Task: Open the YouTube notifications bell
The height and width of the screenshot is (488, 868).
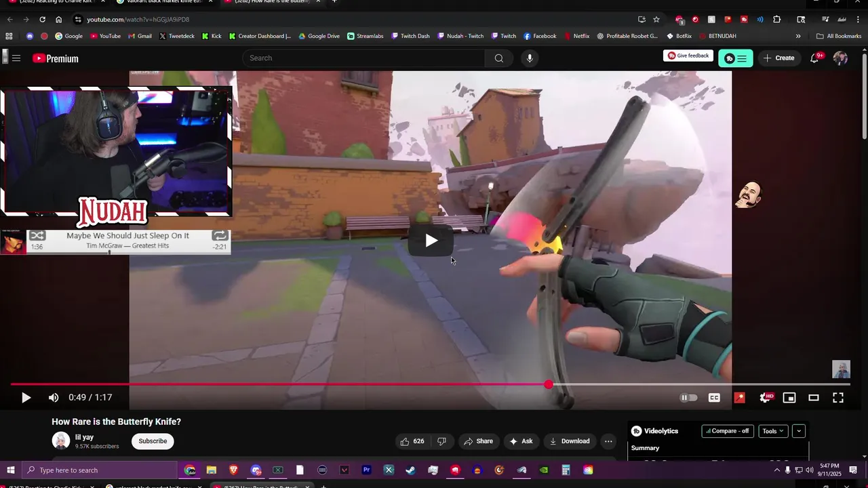Action: (x=815, y=58)
